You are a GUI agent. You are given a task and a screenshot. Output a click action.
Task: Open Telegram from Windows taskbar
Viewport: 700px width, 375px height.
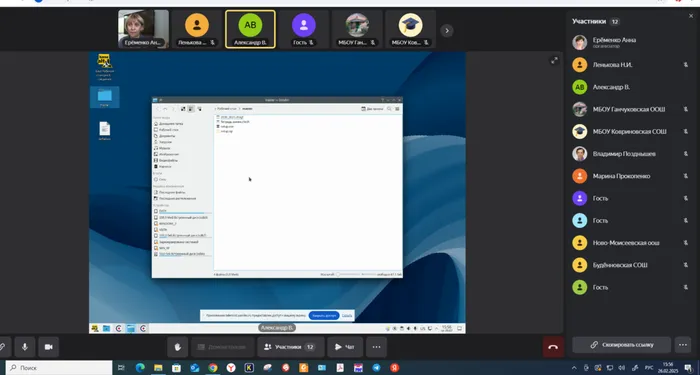coord(376,368)
